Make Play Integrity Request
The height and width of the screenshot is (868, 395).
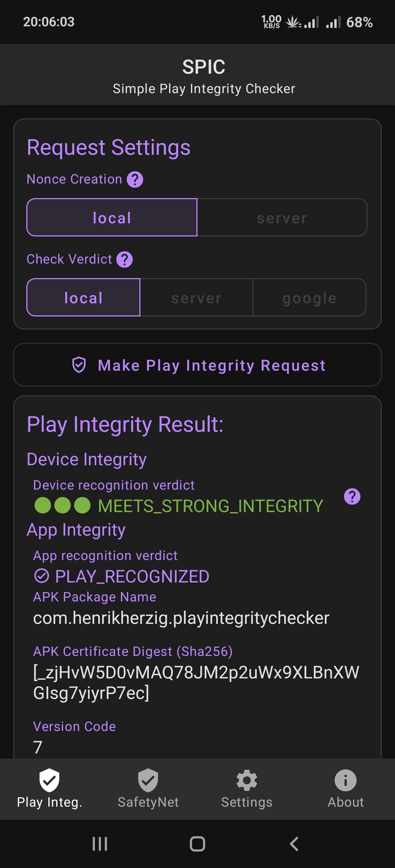click(197, 365)
